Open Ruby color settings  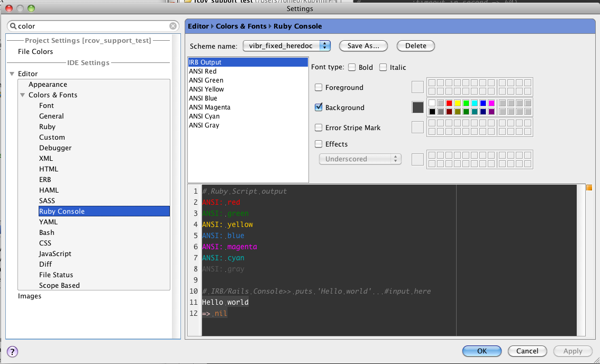point(47,126)
